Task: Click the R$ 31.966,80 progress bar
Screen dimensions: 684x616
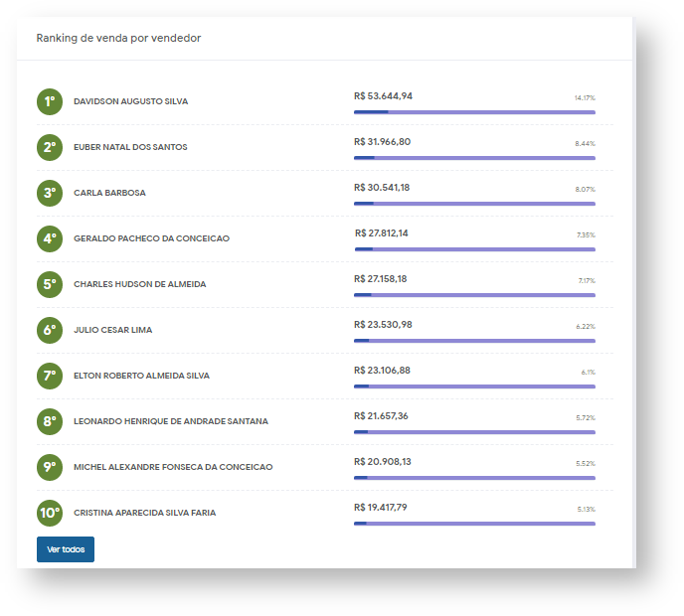Action: click(474, 158)
